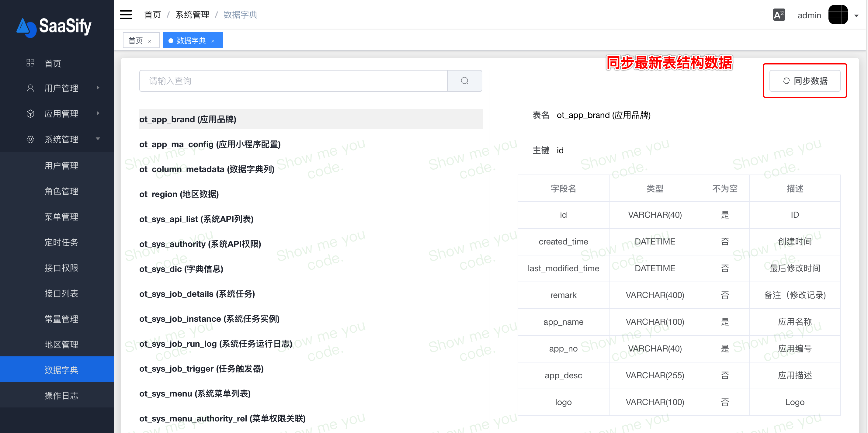Click the 请输入查询 search input field
Viewport: 868px width, 433px height.
[x=293, y=81]
